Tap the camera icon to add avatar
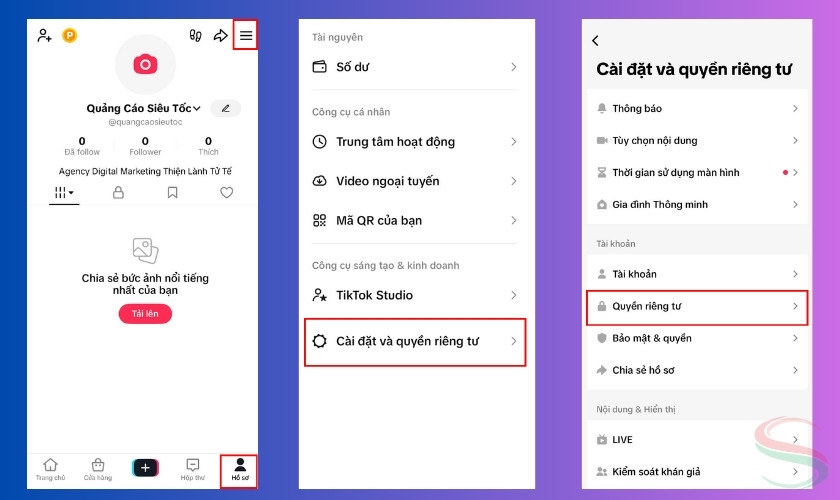The width and height of the screenshot is (840, 500). [145, 64]
